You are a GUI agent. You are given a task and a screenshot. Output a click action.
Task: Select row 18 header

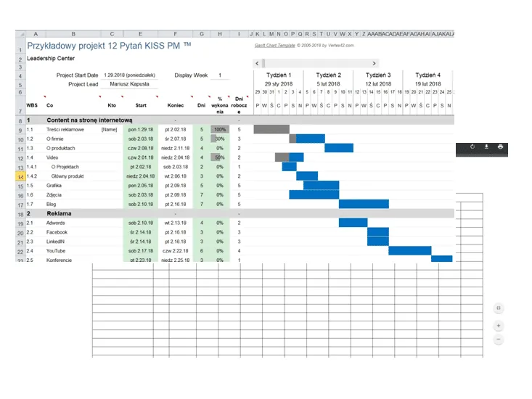point(20,214)
